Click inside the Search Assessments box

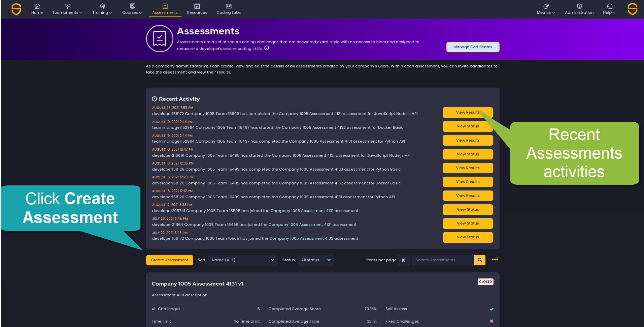click(443, 260)
